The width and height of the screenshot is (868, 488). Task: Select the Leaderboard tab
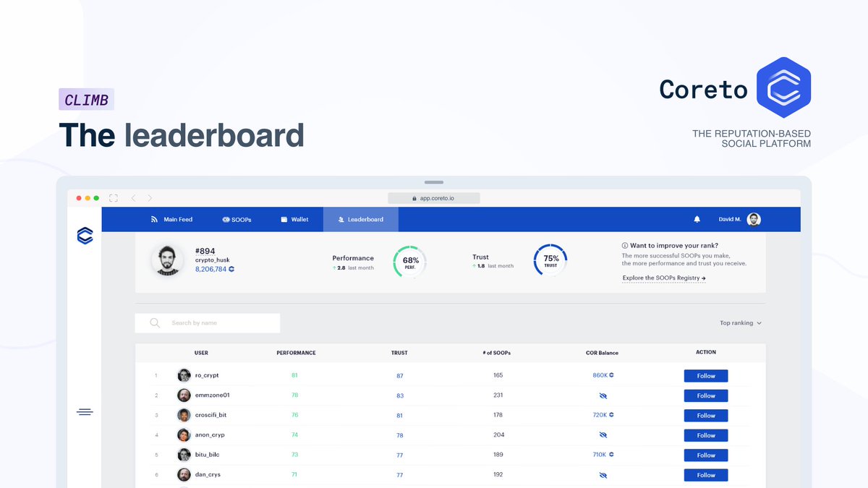tap(360, 219)
